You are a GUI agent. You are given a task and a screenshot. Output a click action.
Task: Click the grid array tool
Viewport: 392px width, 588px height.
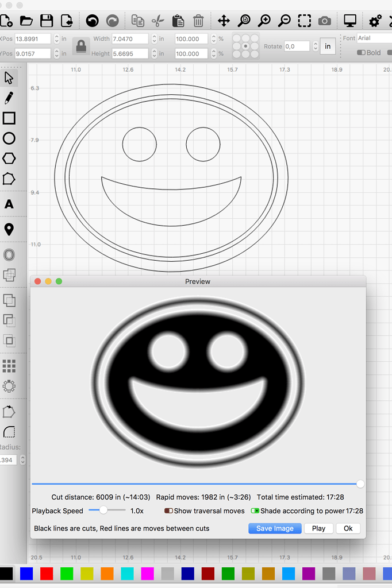[9, 366]
